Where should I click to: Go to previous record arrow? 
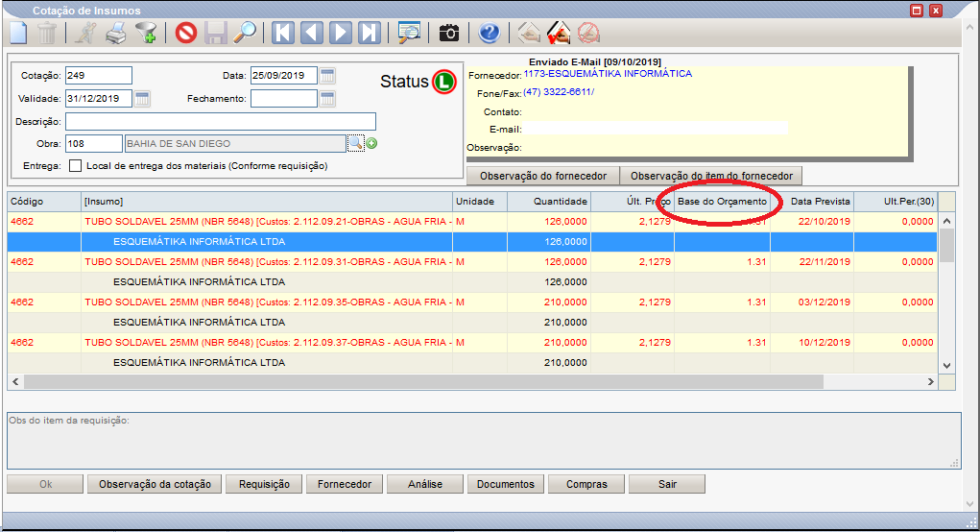[312, 33]
